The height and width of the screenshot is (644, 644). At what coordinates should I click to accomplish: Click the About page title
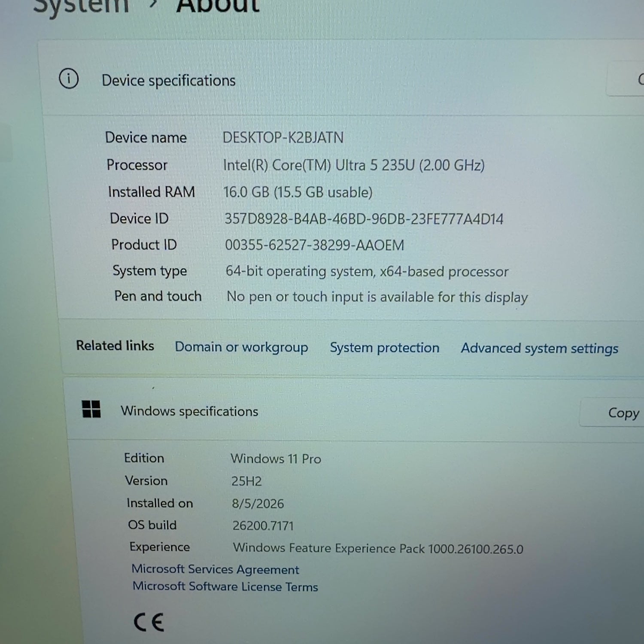coord(218,6)
